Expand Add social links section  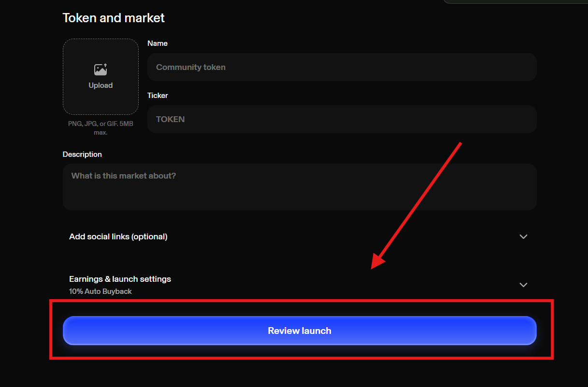(x=300, y=236)
